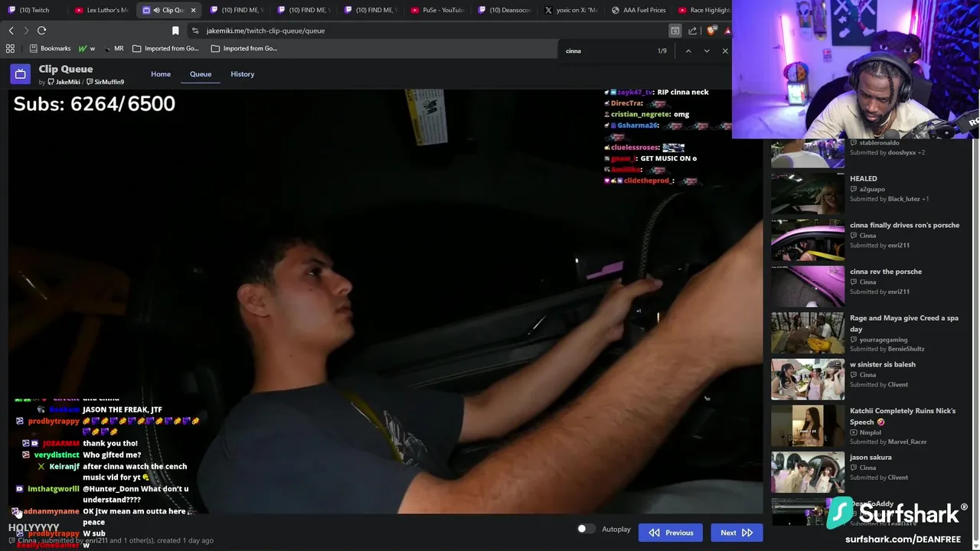Open Brave Shields lion icon
The width and height of the screenshot is (980, 551).
712,31
